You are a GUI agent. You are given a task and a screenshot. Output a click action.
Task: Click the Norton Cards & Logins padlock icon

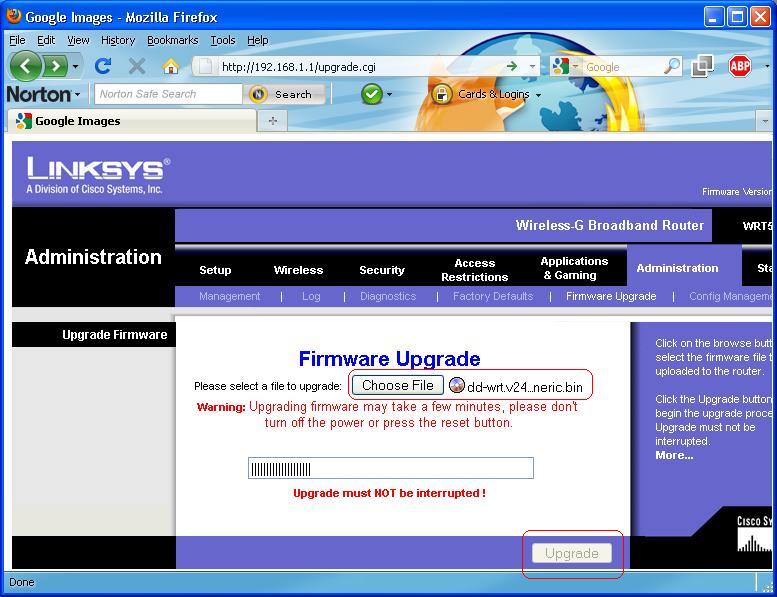[441, 94]
